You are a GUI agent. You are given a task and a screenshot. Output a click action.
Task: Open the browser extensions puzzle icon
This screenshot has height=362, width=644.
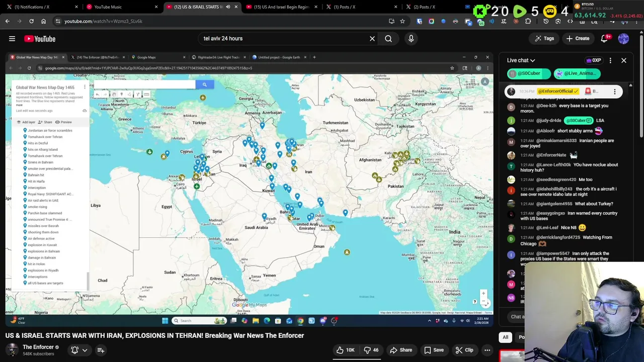pos(528,21)
